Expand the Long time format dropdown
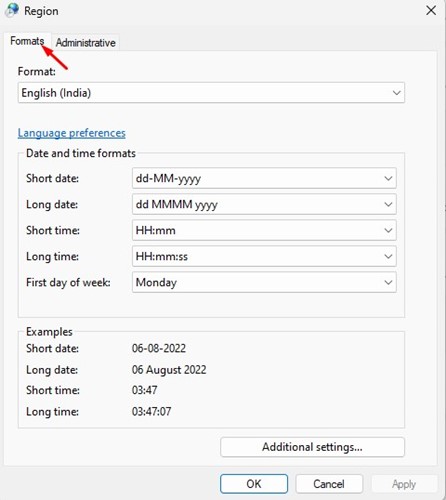This screenshot has width=446, height=500. (264, 256)
